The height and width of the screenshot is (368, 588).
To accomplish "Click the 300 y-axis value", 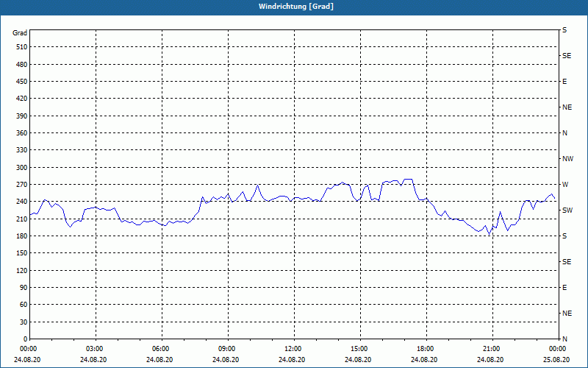I will 22,168.
